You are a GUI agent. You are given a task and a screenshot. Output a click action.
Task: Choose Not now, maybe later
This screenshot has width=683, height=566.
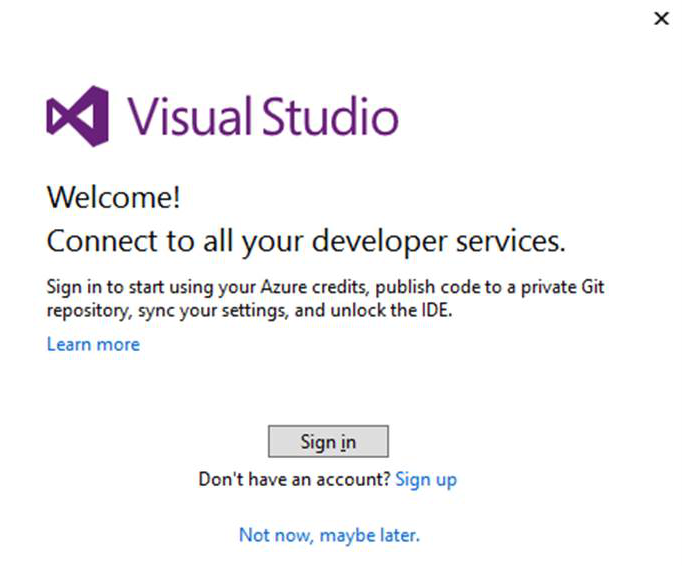(329, 535)
